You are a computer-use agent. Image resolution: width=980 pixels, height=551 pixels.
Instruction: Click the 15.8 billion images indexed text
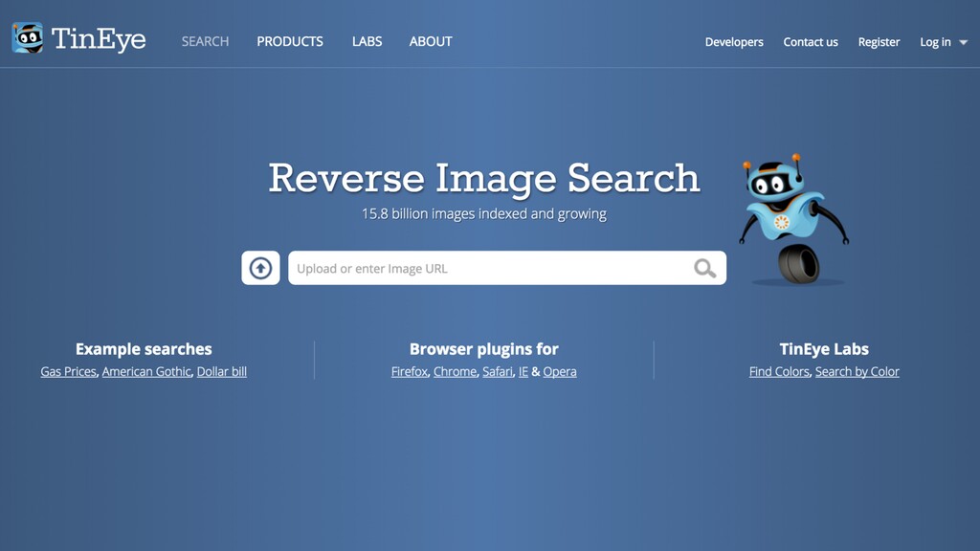(x=483, y=213)
